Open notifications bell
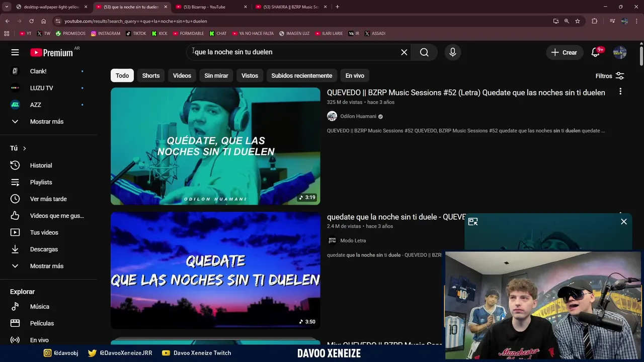The width and height of the screenshot is (644, 362). pyautogui.click(x=596, y=52)
